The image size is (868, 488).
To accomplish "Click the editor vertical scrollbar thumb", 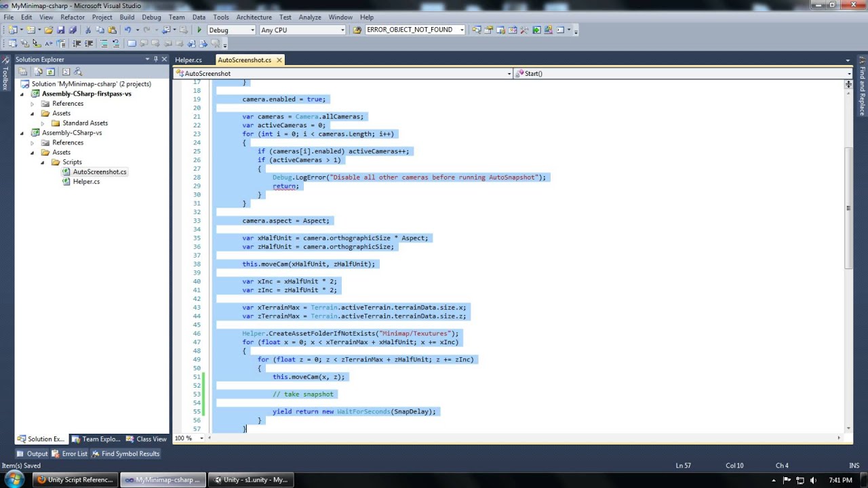I will [x=848, y=207].
